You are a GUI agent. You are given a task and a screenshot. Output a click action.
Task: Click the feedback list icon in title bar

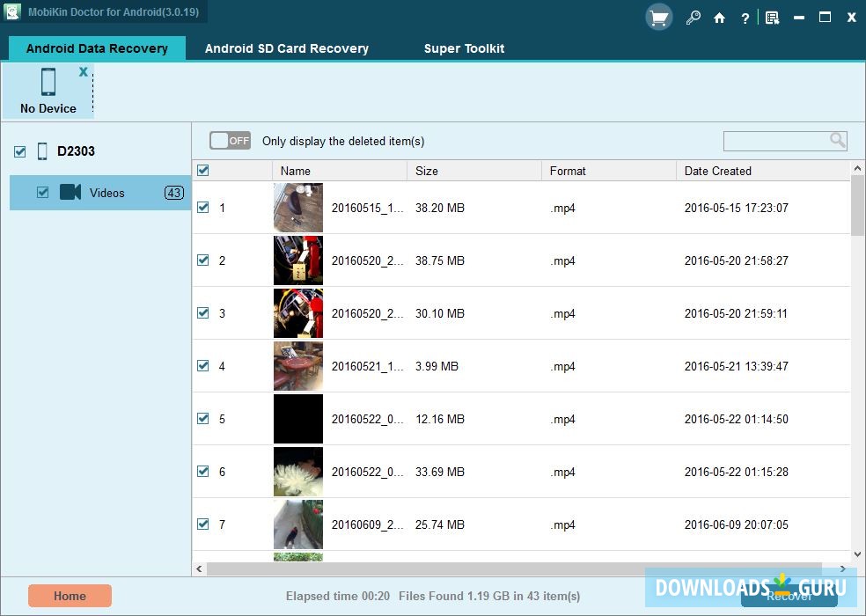pos(772,18)
